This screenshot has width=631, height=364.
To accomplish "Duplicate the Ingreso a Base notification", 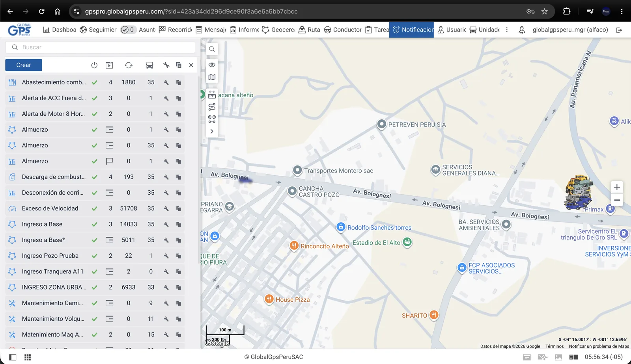I will coord(179,224).
